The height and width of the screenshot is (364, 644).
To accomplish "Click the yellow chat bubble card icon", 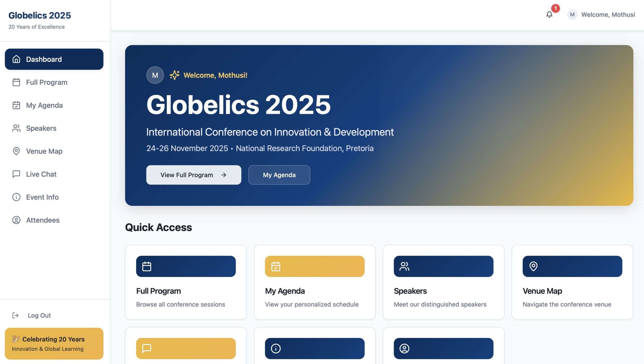I will pyautogui.click(x=147, y=348).
